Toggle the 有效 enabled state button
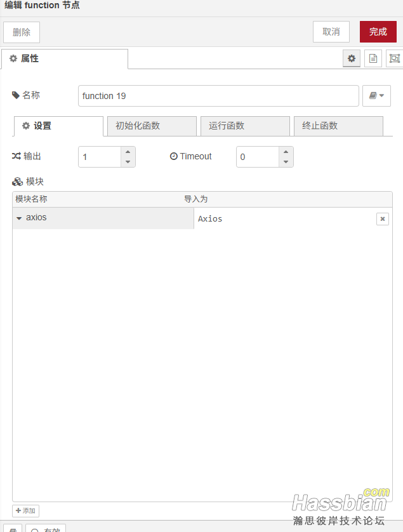 (46, 528)
